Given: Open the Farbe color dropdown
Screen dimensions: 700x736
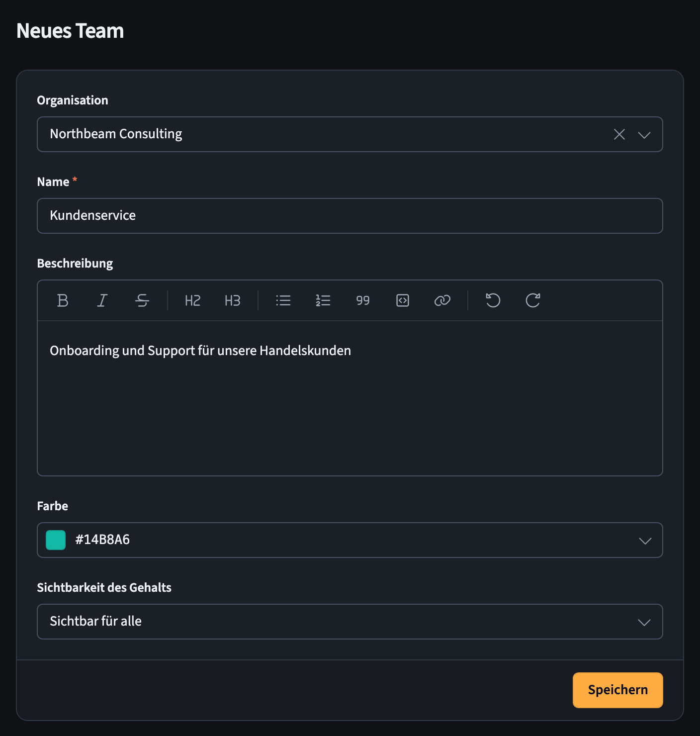Looking at the screenshot, I should [x=350, y=540].
